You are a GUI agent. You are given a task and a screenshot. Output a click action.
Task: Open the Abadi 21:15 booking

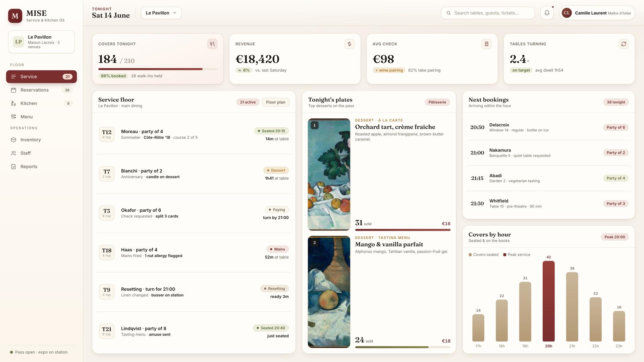[549, 178]
